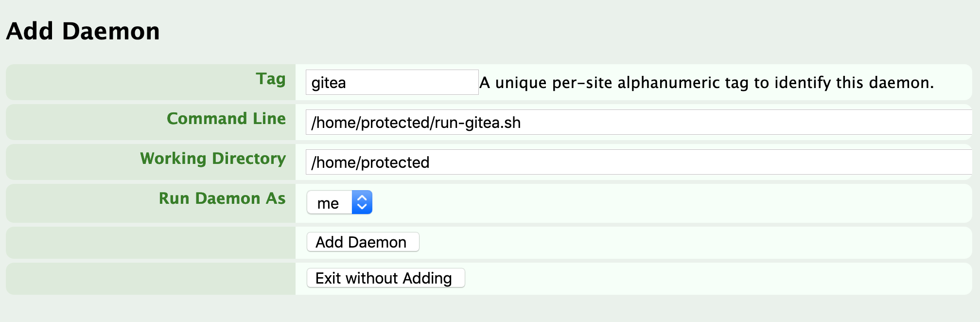Image resolution: width=980 pixels, height=322 pixels.
Task: Click blank row space right of Exit without Adding
Action: point(718,279)
